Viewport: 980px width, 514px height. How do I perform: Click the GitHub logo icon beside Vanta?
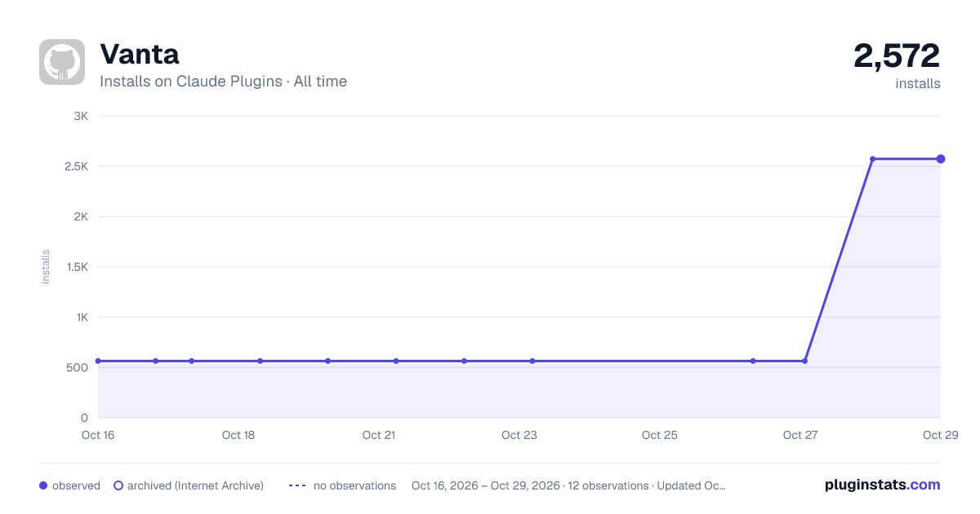click(x=62, y=62)
